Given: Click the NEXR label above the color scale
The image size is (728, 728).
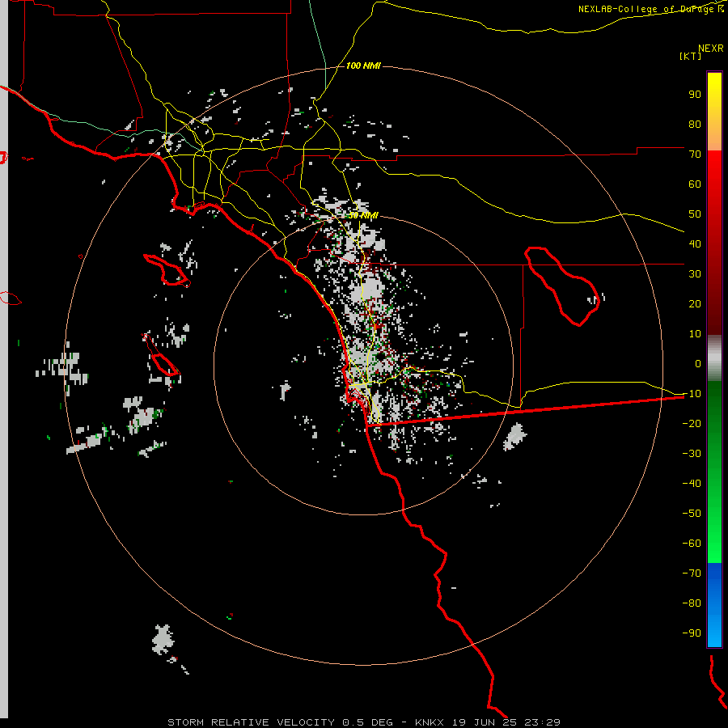Looking at the screenshot, I should coord(710,48).
